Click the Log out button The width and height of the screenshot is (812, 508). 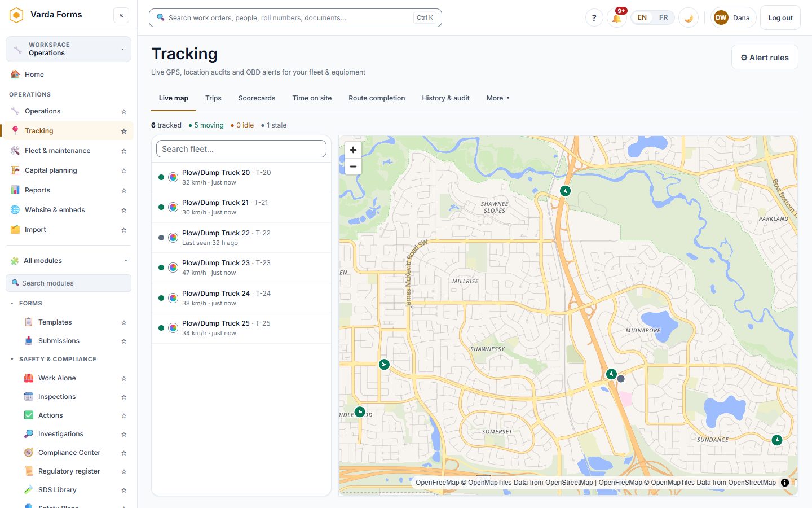coord(780,17)
